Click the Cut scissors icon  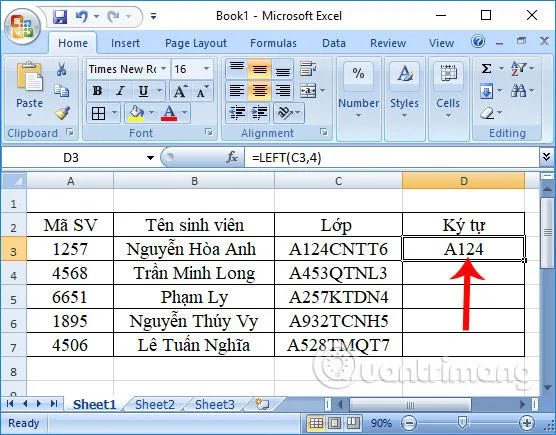(62, 69)
